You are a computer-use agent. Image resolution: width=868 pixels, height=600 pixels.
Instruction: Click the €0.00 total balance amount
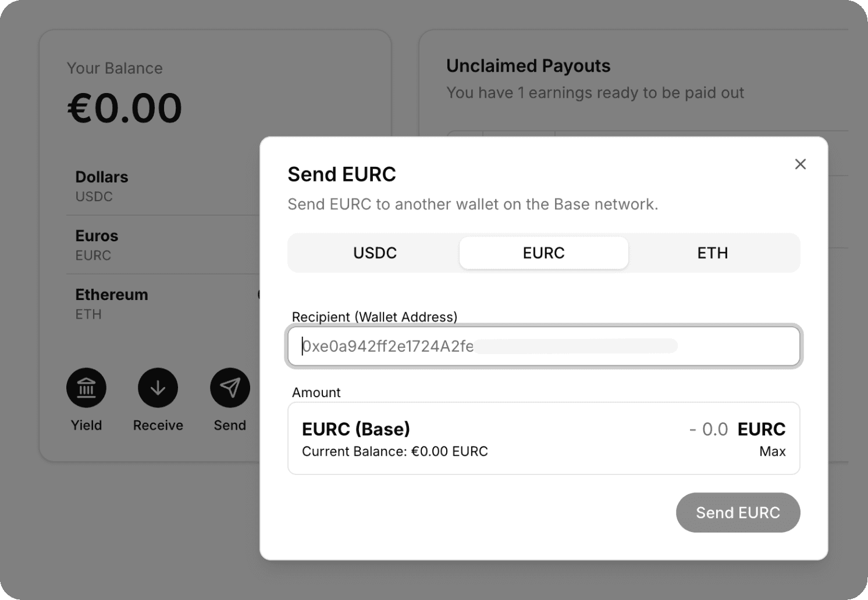coord(124,109)
